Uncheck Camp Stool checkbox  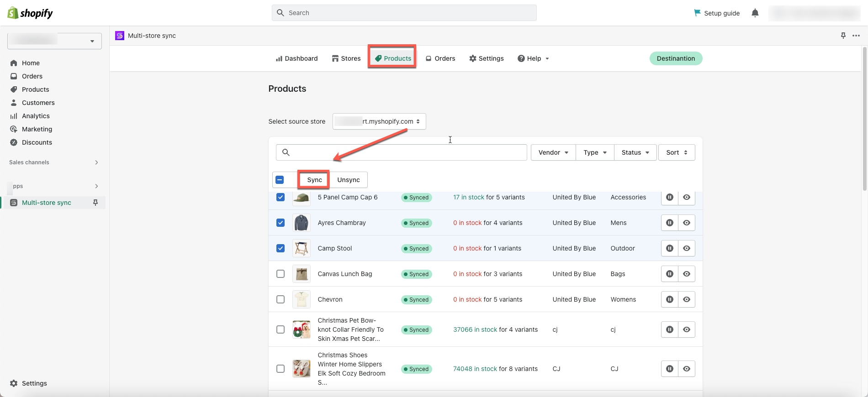pyautogui.click(x=281, y=248)
